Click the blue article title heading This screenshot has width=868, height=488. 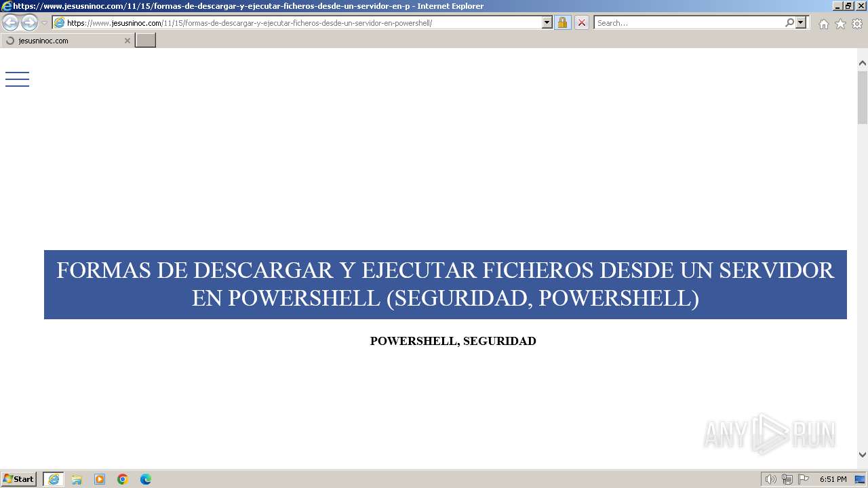click(x=446, y=285)
